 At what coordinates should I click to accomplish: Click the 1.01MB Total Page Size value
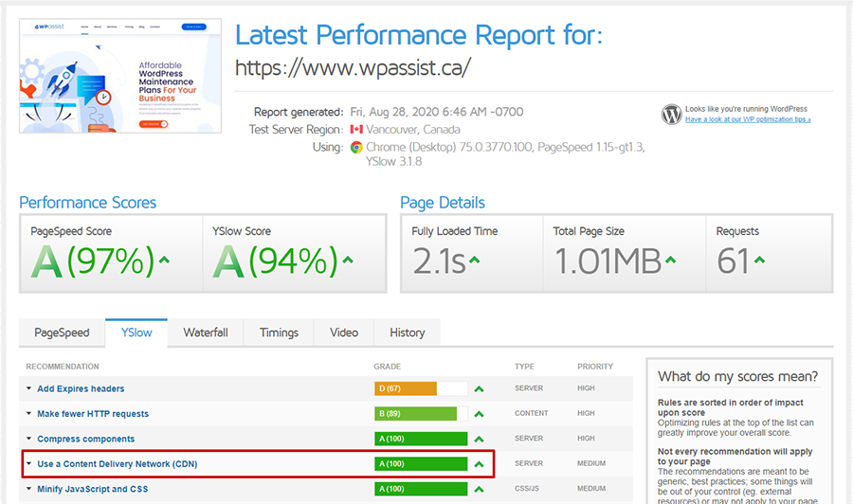[608, 261]
